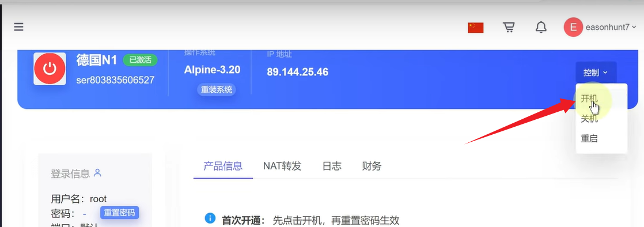
Task: Click the 重置密码 reset password button
Action: tap(119, 213)
